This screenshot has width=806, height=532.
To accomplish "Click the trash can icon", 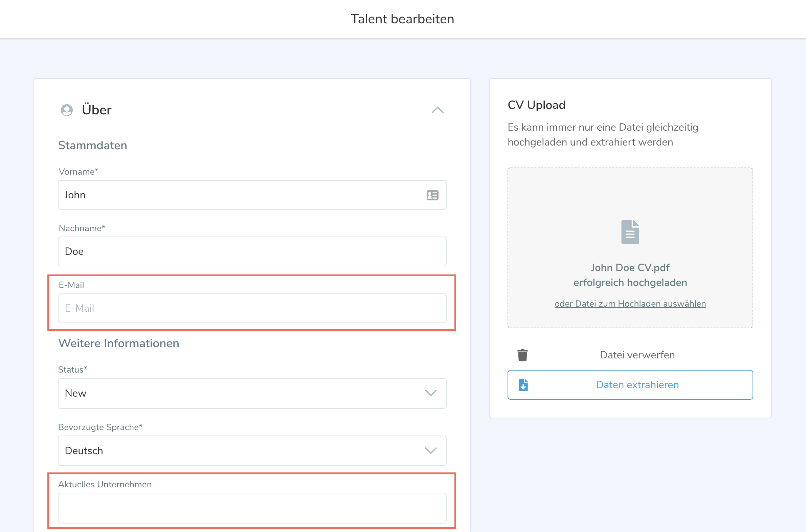I will (522, 355).
